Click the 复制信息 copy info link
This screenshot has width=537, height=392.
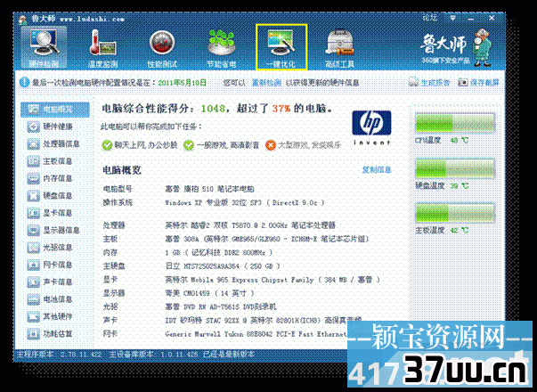tap(377, 169)
